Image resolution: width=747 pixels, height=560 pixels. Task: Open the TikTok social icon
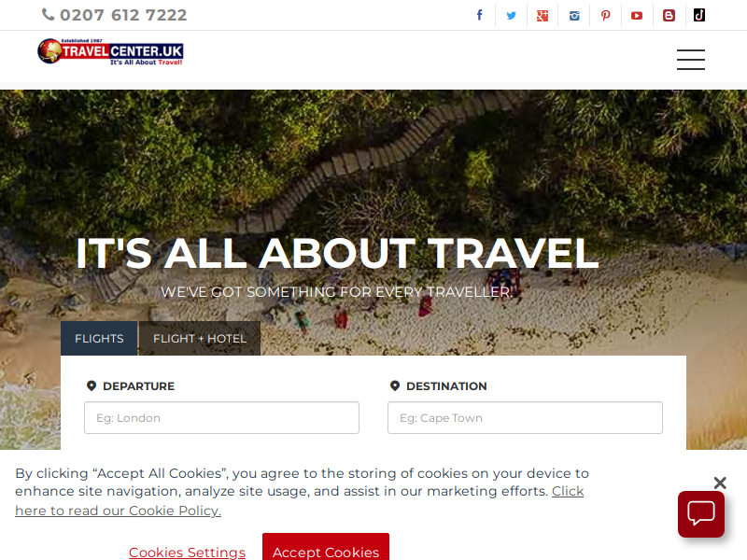tap(699, 15)
